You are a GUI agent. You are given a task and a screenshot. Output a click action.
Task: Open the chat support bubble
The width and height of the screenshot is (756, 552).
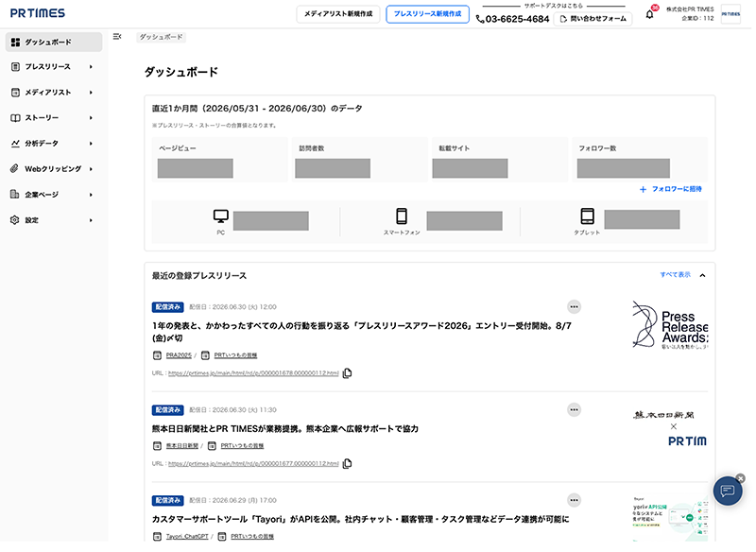[x=728, y=491]
